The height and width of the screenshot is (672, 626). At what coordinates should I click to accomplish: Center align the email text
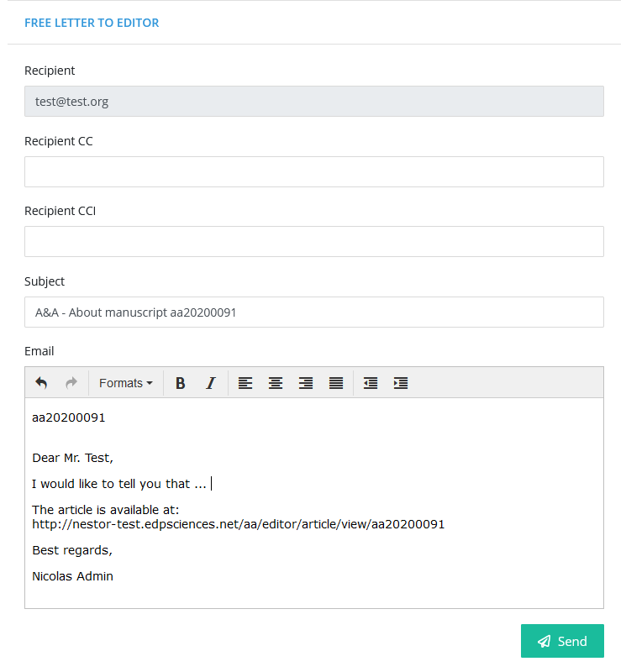(276, 383)
